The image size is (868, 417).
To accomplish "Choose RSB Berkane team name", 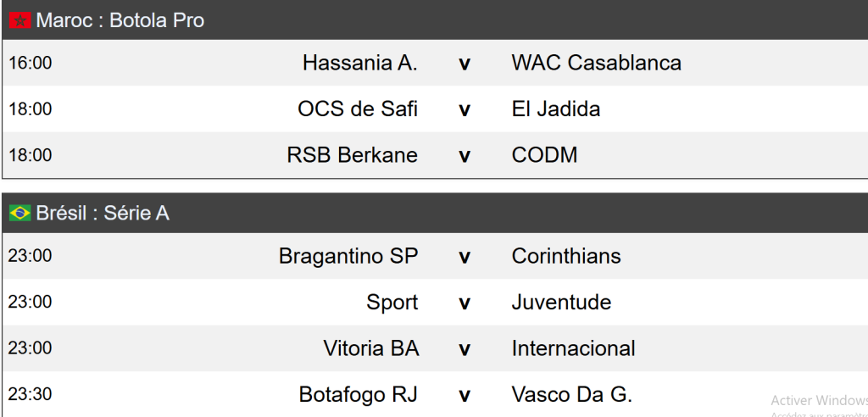I will click(353, 155).
